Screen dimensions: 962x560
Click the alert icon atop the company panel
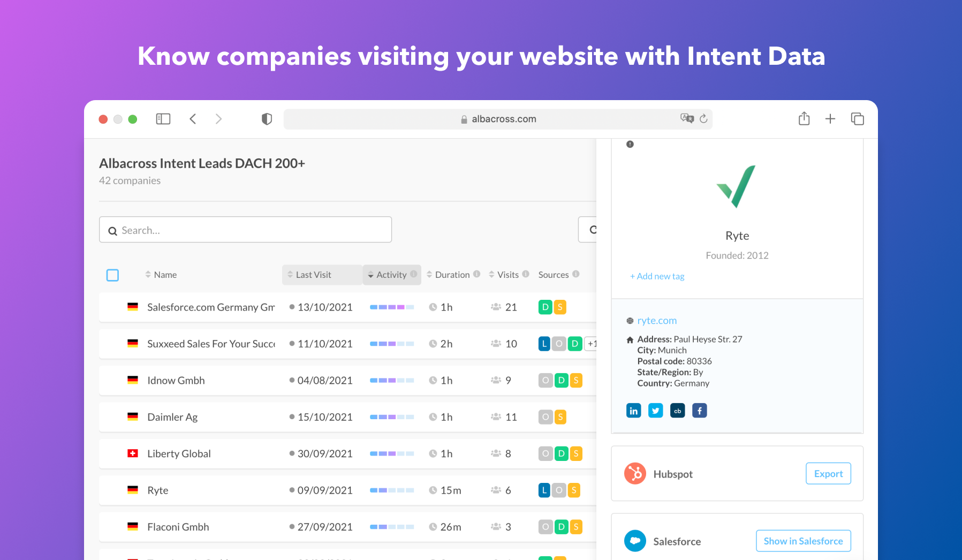coord(630,144)
